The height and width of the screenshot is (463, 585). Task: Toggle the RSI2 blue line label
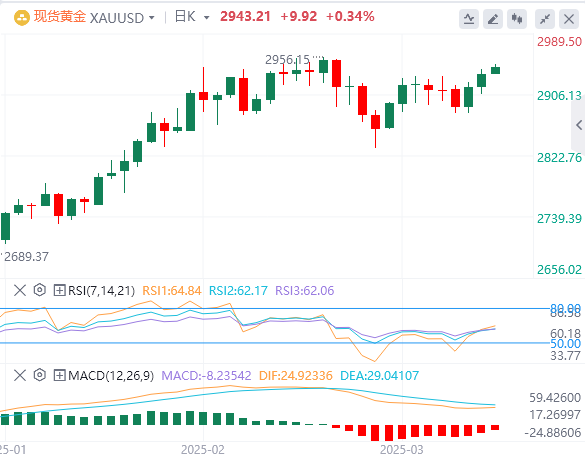click(238, 291)
